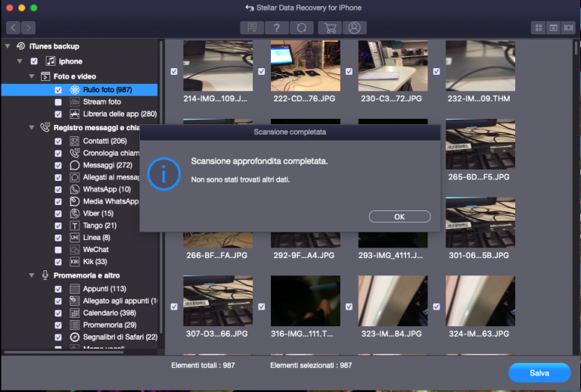
Task: Click the Stream foto icon
Action: [x=74, y=101]
